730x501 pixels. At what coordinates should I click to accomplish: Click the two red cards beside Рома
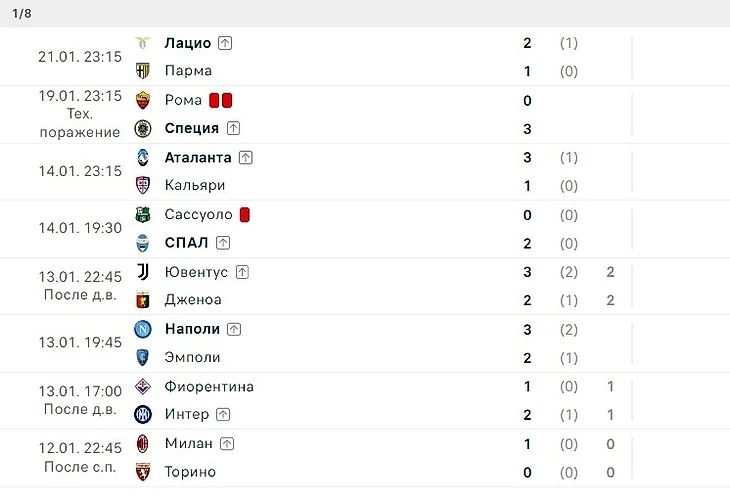[x=220, y=100]
